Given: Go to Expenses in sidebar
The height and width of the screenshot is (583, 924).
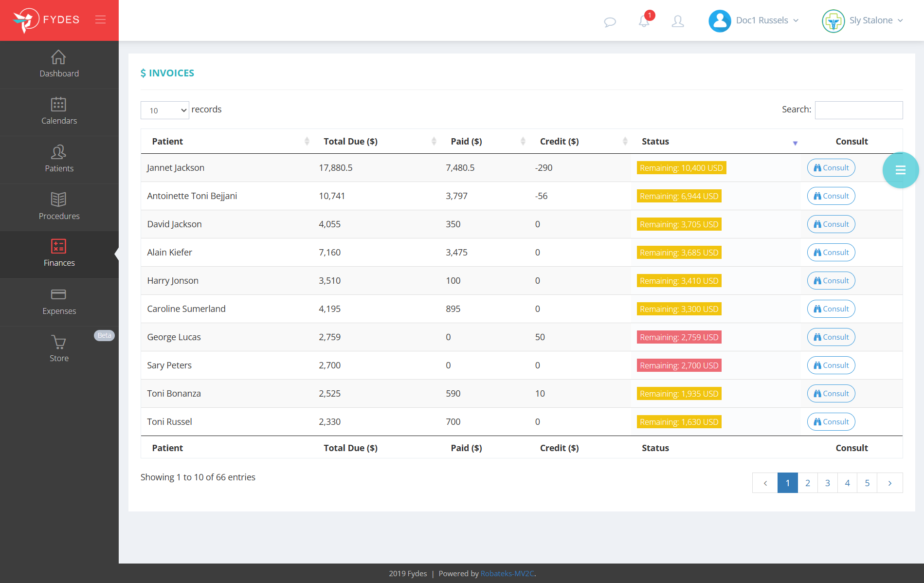Looking at the screenshot, I should pos(59,302).
